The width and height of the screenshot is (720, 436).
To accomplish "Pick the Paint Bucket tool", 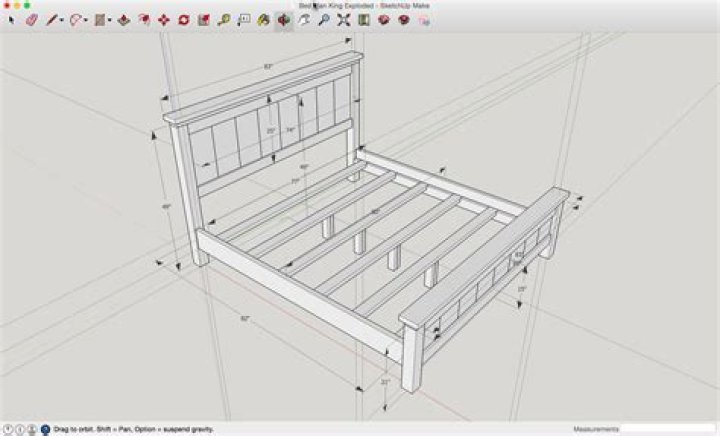I will 264,20.
